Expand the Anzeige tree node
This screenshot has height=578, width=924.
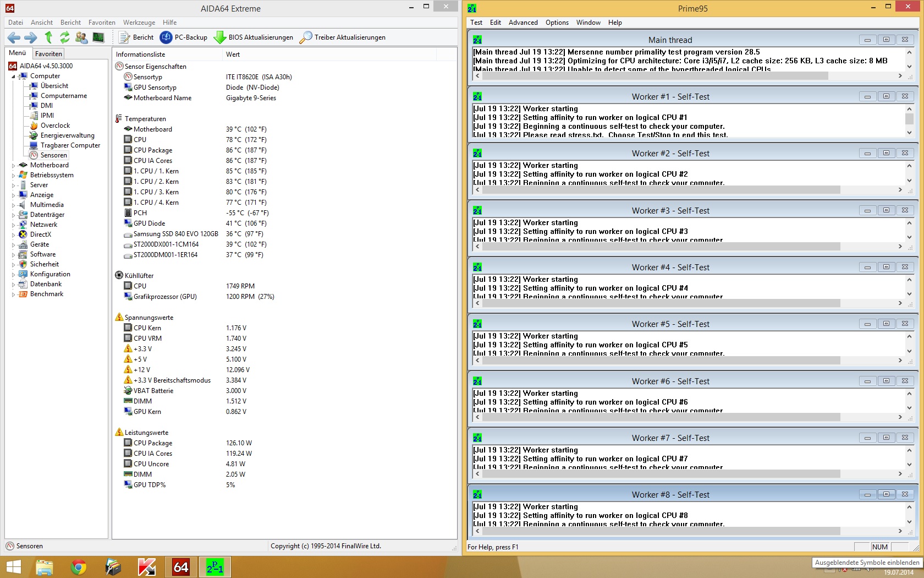13,195
